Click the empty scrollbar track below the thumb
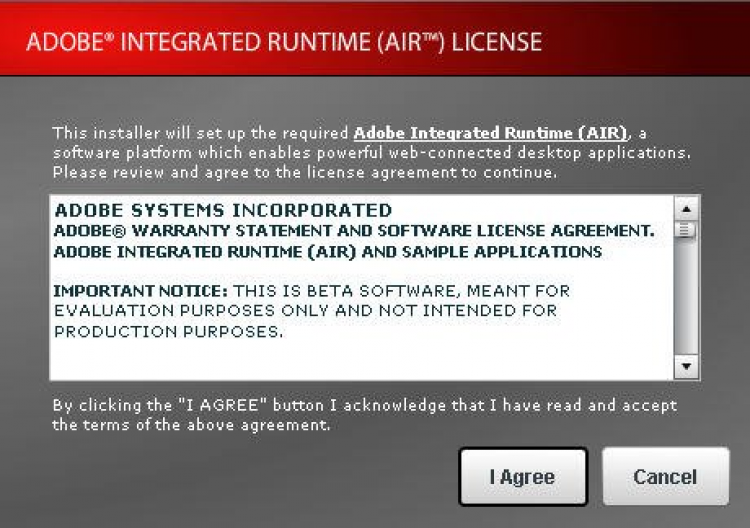 (x=686, y=297)
